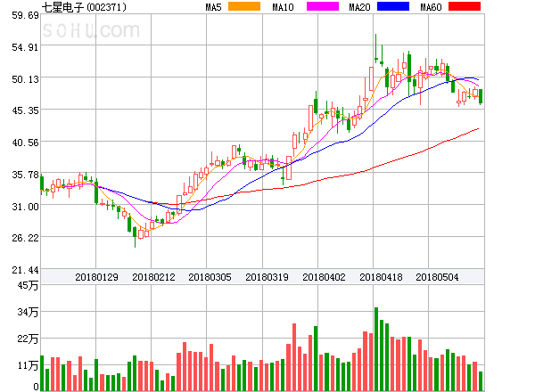535x392 pixels.
Task: Click the 31.00 price axis label
Action: (x=25, y=207)
